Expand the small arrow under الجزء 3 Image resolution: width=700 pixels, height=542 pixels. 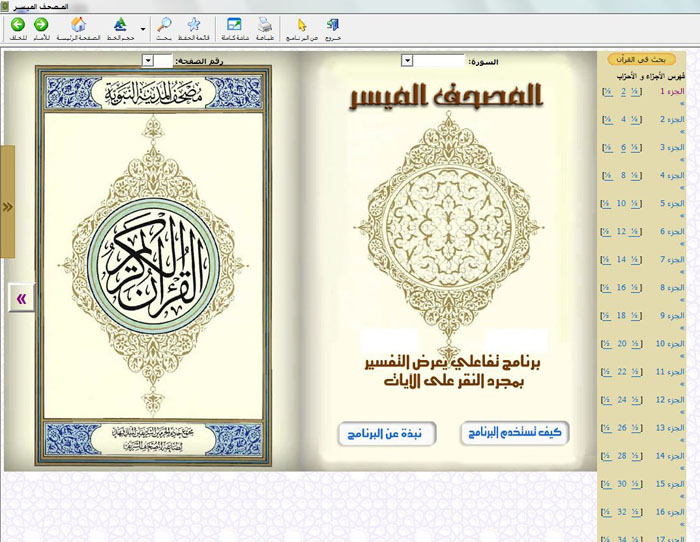[682, 160]
